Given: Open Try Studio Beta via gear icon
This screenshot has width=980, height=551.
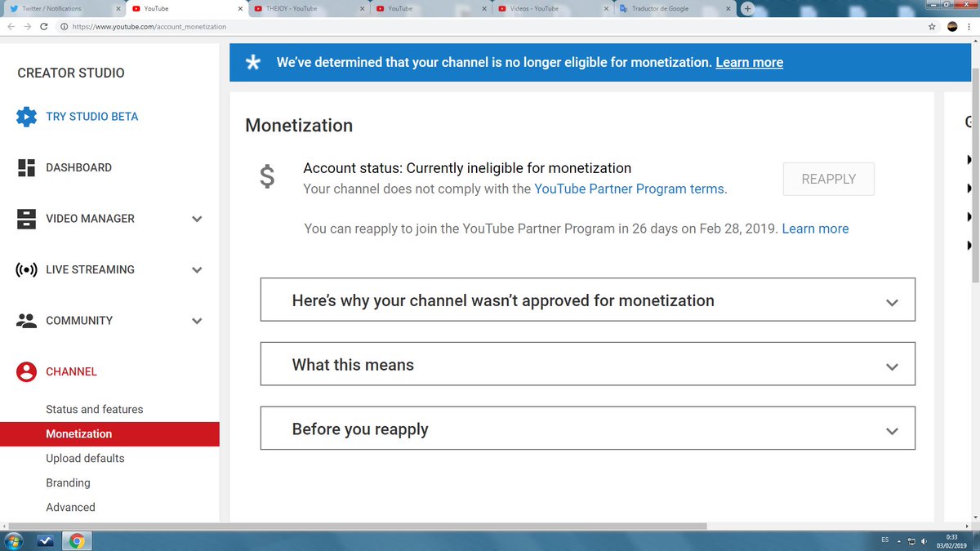Looking at the screenshot, I should (x=27, y=116).
